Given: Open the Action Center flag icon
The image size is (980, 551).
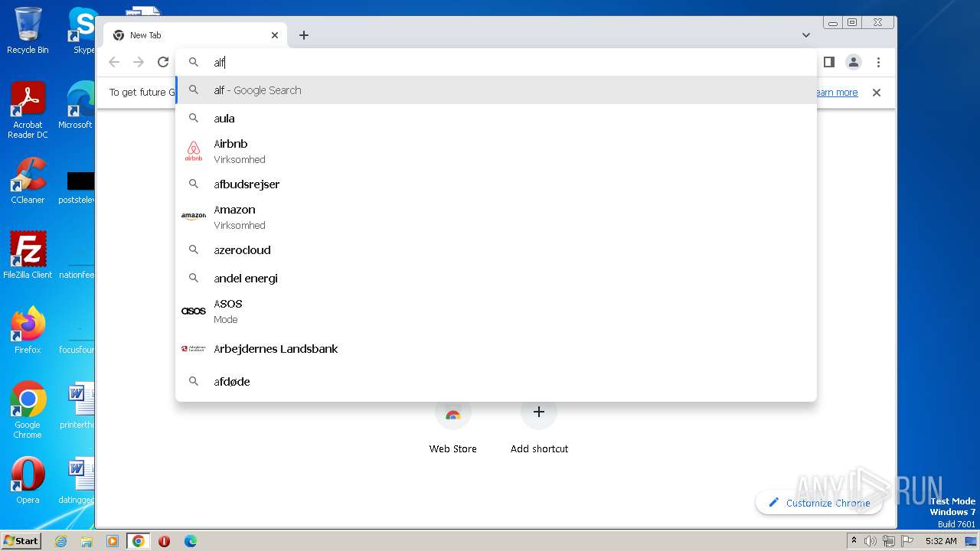Looking at the screenshot, I should click(906, 541).
